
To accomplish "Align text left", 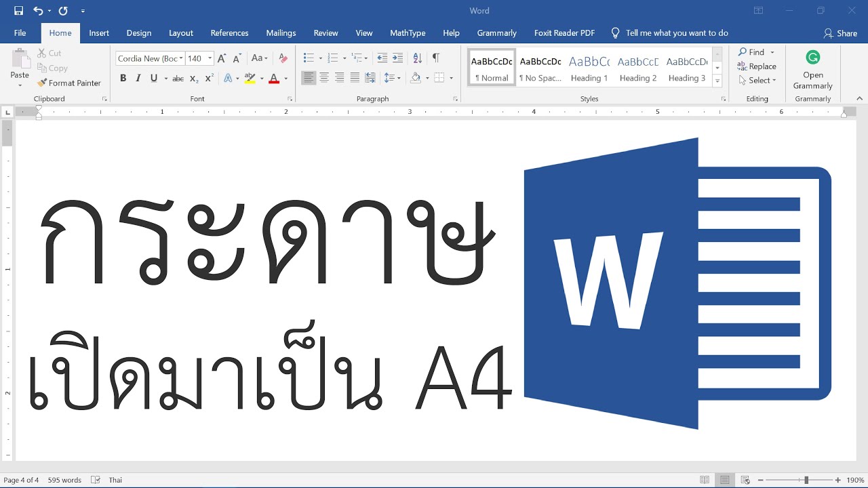I will 309,78.
